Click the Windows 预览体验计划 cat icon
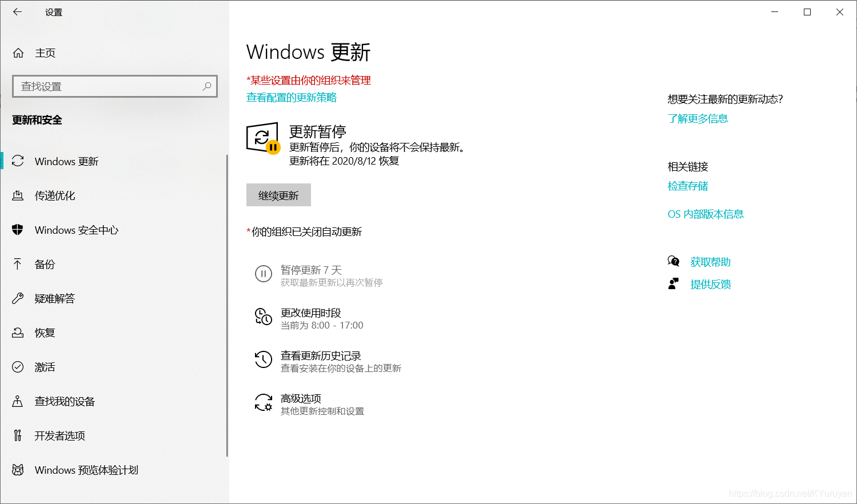 (18, 470)
